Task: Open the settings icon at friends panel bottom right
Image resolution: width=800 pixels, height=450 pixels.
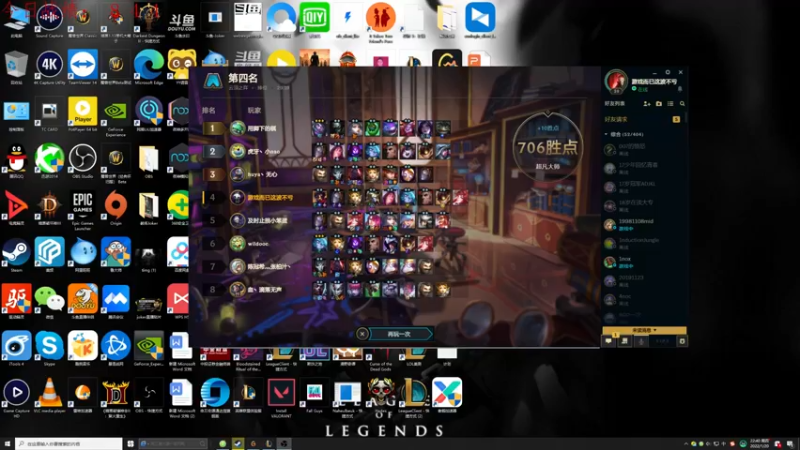Action: [682, 341]
